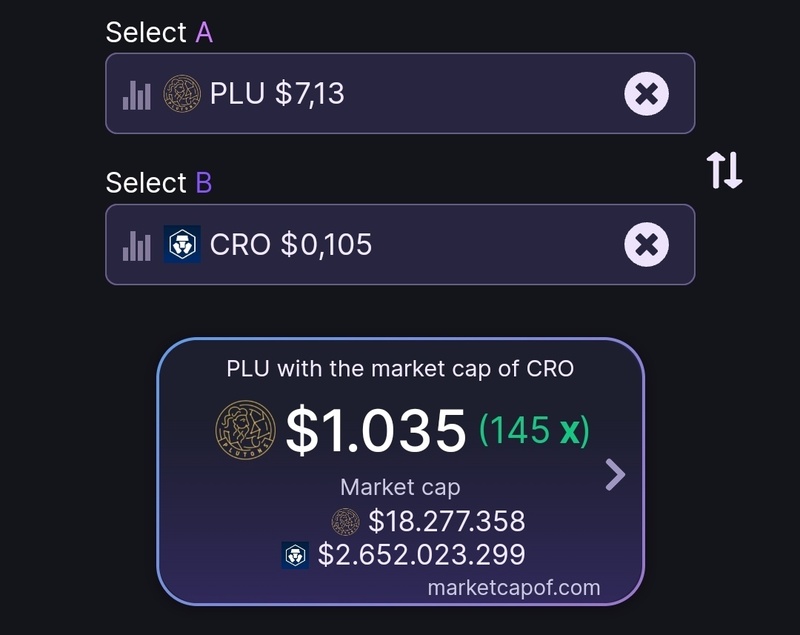This screenshot has width=800, height=635.
Task: Click the green 145 x multiplier
Action: [x=535, y=430]
